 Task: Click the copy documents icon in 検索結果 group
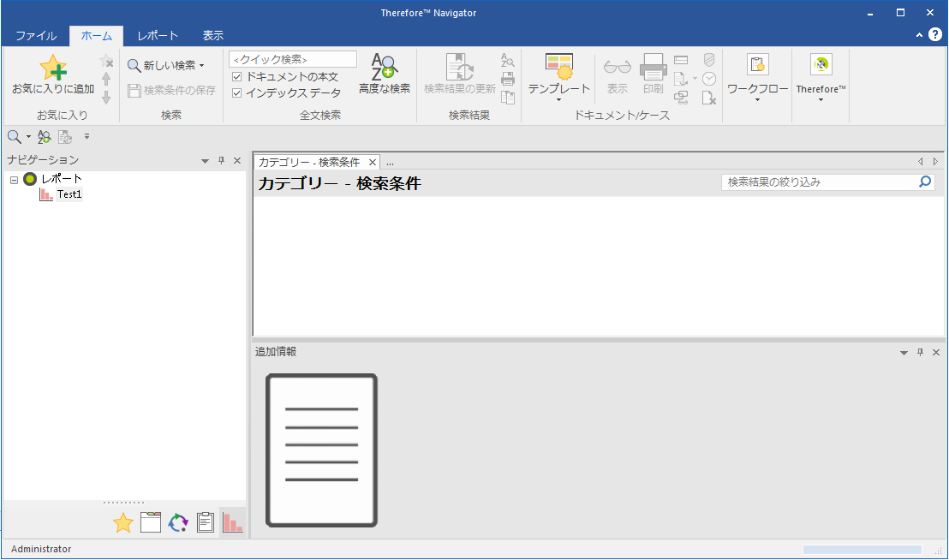508,98
